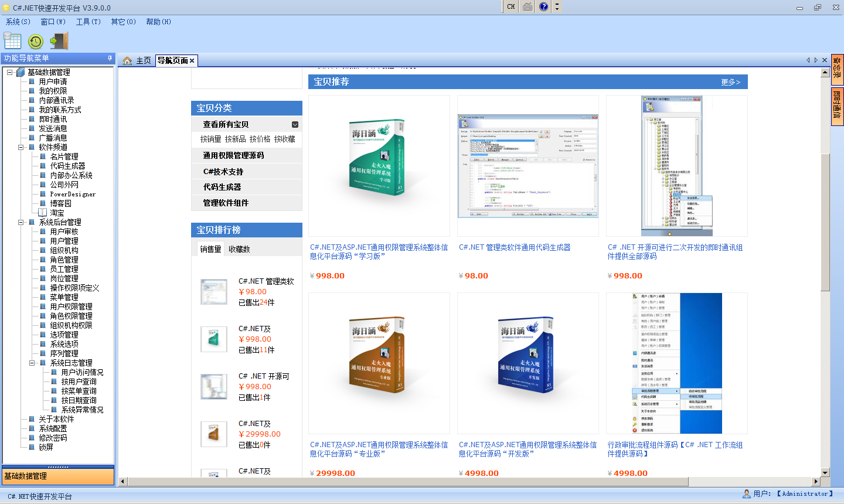Open 行政审批流程组件源码 product link
This screenshot has width=844, height=504.
pyautogui.click(x=675, y=449)
